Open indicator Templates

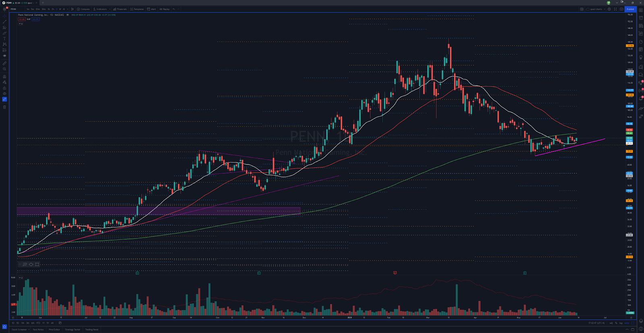point(137,9)
